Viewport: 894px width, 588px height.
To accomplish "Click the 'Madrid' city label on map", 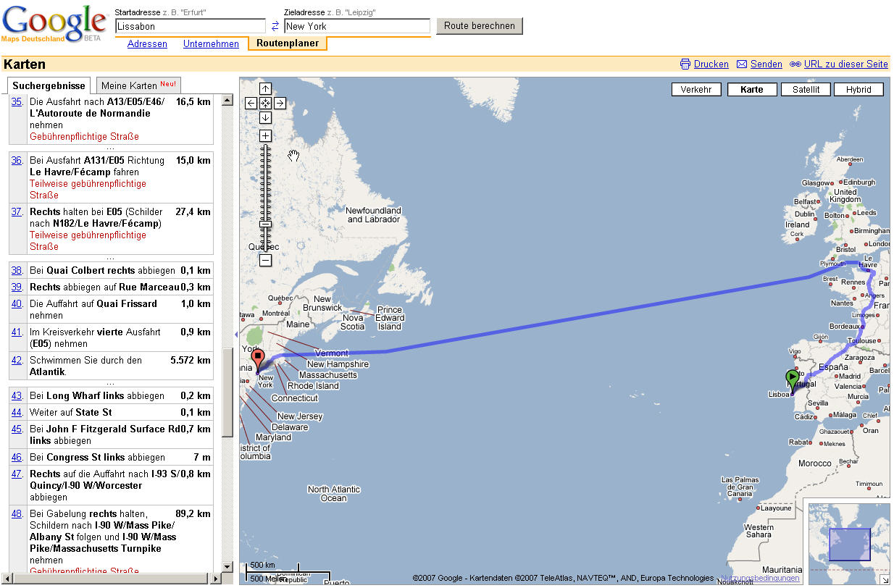I will click(x=850, y=377).
